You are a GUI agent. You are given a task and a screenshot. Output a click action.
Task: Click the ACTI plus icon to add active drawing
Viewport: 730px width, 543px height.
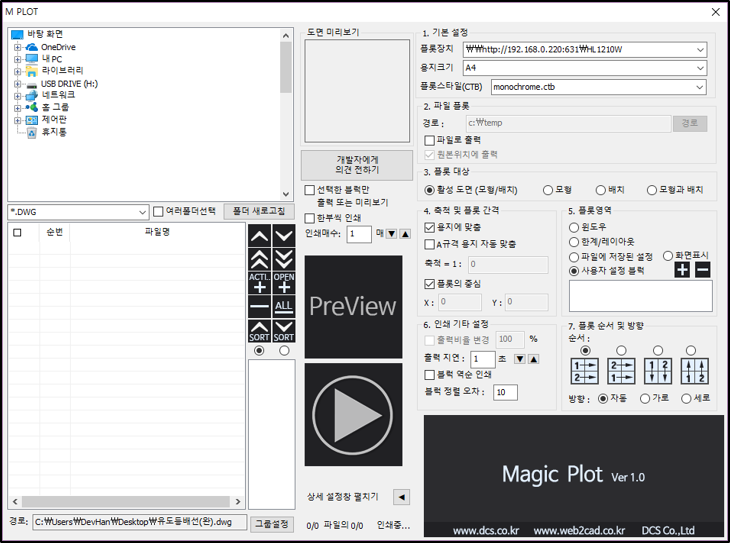258,283
